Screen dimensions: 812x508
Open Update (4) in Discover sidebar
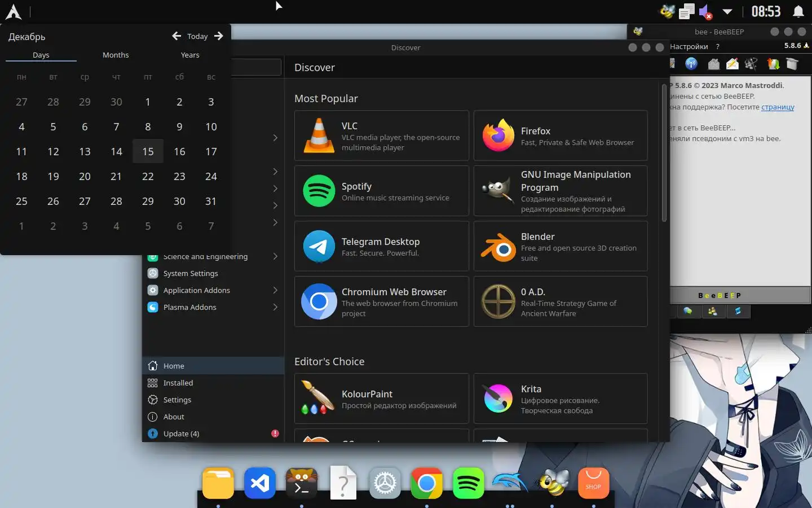pyautogui.click(x=213, y=433)
